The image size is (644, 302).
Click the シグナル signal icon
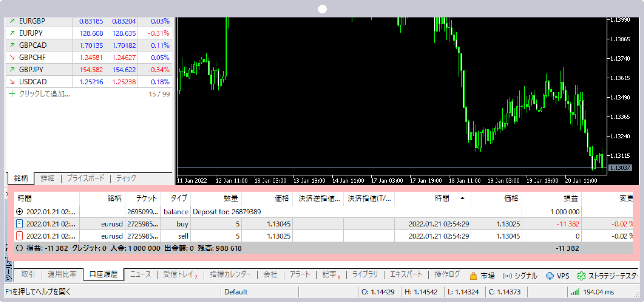coord(507,276)
